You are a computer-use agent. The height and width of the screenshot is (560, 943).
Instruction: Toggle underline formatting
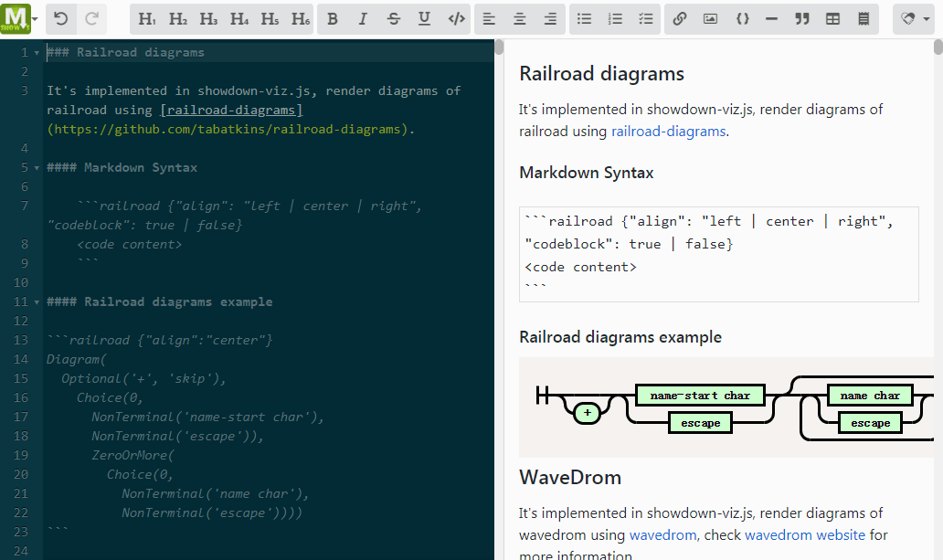[424, 18]
